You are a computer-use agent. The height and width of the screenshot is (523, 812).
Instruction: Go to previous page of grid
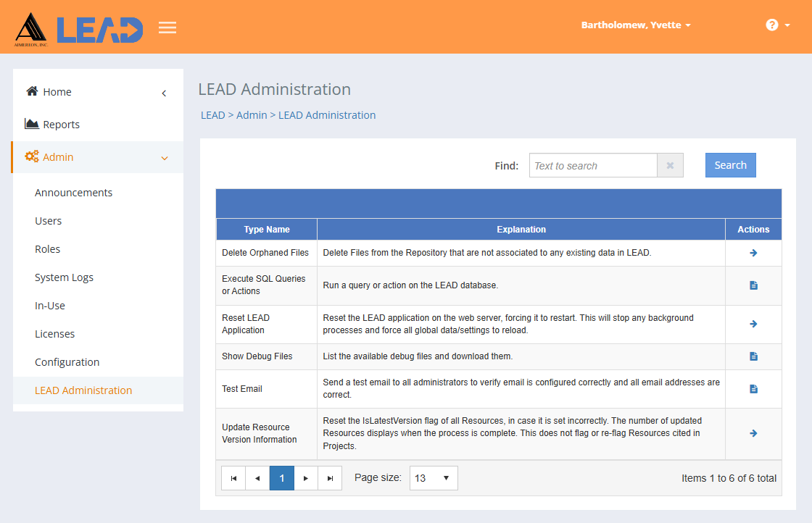[257, 478]
